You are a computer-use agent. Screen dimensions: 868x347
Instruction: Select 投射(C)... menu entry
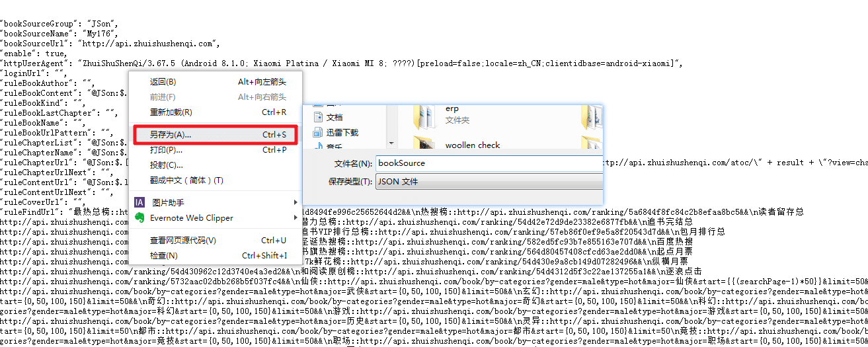(x=166, y=165)
